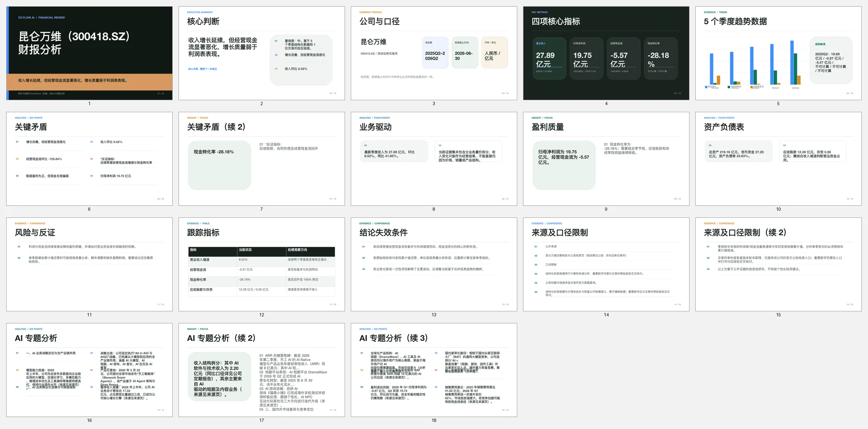Click the slide number label 12
Screen dimensions: 868x429
coord(262,315)
